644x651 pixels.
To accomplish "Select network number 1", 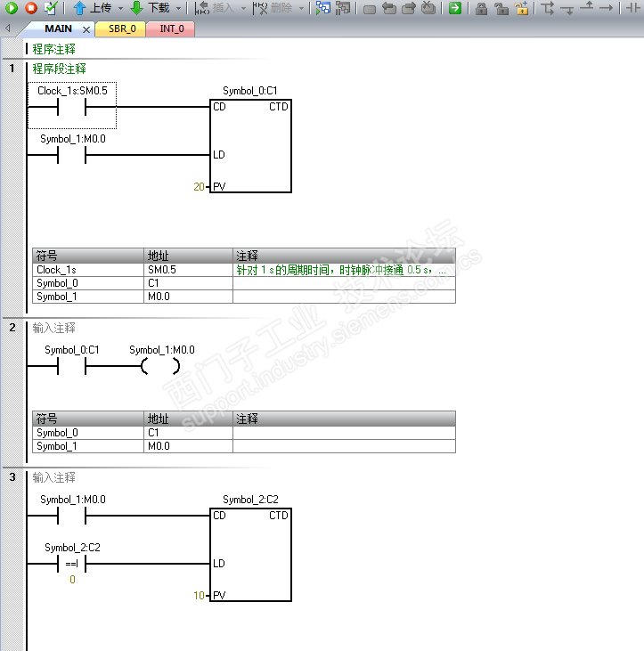I will (x=12, y=68).
